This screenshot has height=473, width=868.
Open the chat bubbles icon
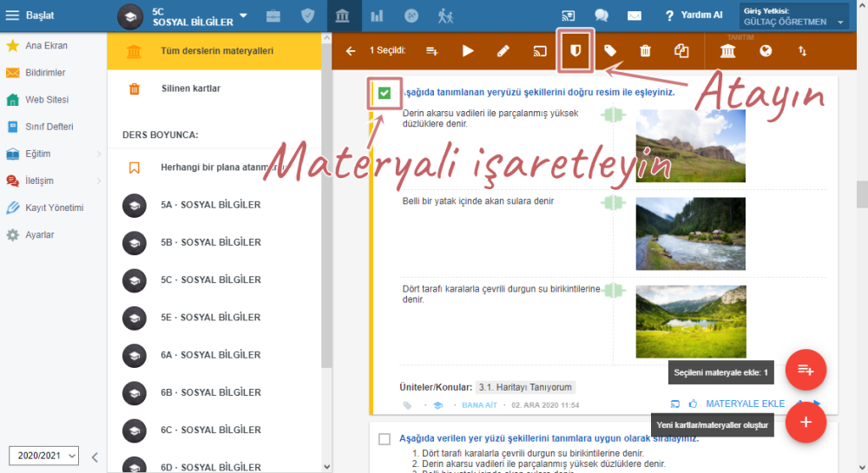pos(602,16)
